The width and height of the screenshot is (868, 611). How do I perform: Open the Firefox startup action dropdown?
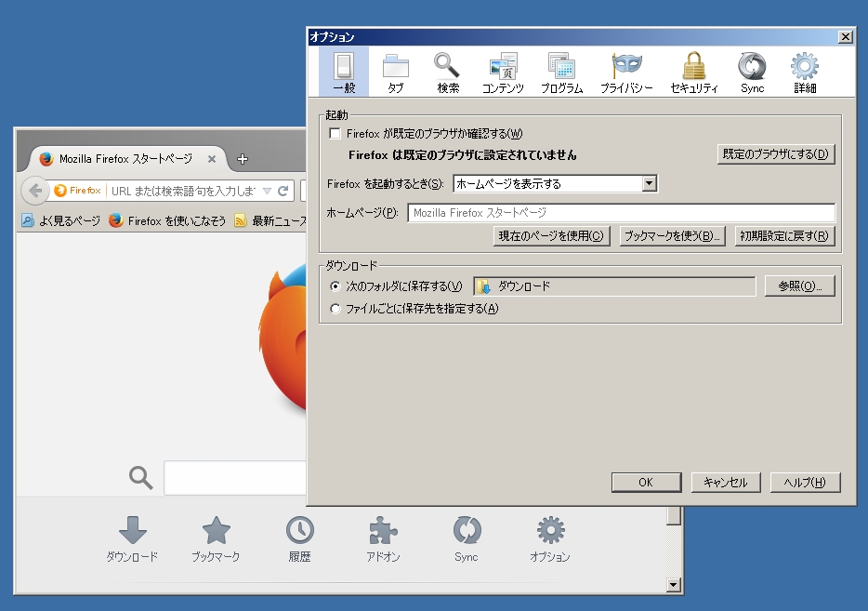click(x=649, y=183)
